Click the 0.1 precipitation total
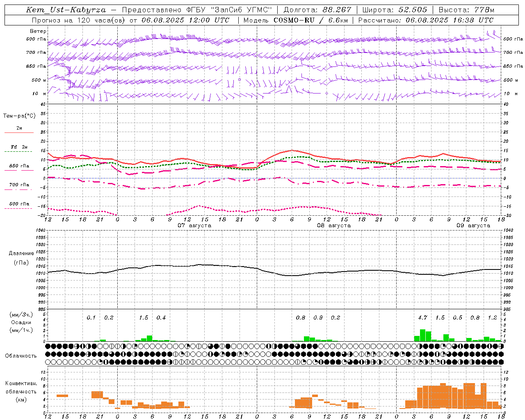Screen dimensions: 525x420 [91, 317]
